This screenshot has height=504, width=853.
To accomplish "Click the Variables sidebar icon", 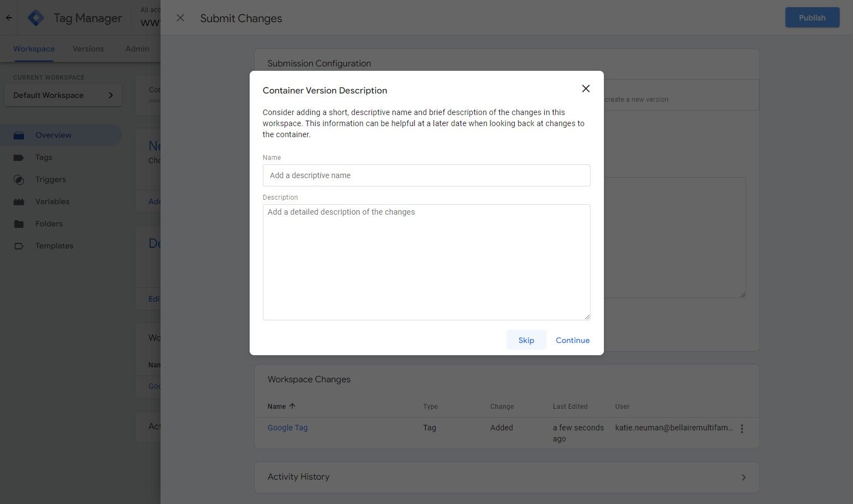I will [19, 202].
